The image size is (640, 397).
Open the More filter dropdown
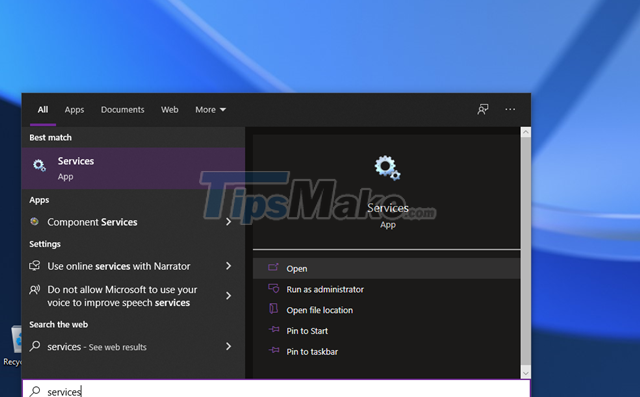[210, 110]
